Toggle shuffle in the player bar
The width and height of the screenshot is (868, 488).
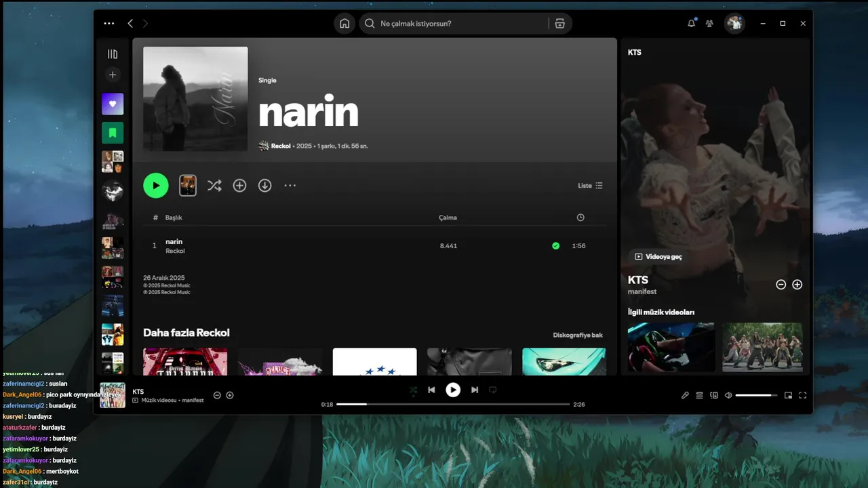pyautogui.click(x=413, y=390)
